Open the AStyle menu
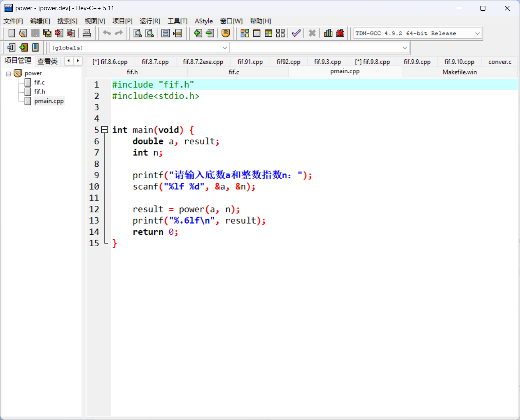This screenshot has height=420, width=520. [x=204, y=21]
